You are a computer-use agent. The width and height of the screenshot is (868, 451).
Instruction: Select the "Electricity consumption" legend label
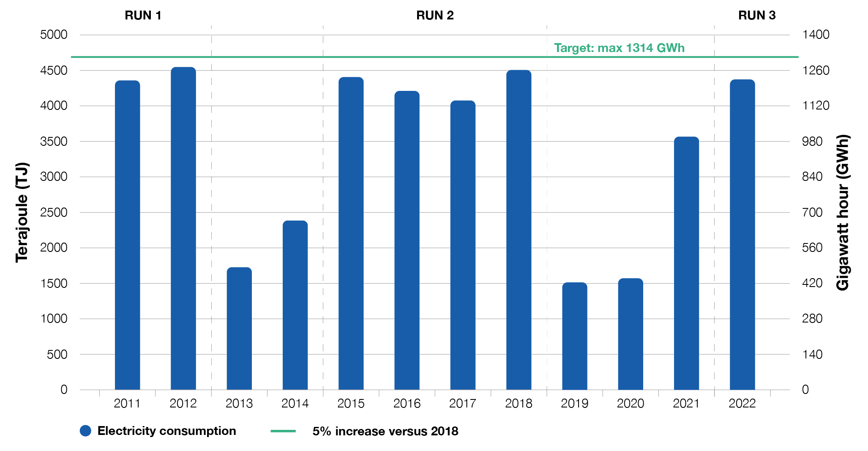point(167,431)
